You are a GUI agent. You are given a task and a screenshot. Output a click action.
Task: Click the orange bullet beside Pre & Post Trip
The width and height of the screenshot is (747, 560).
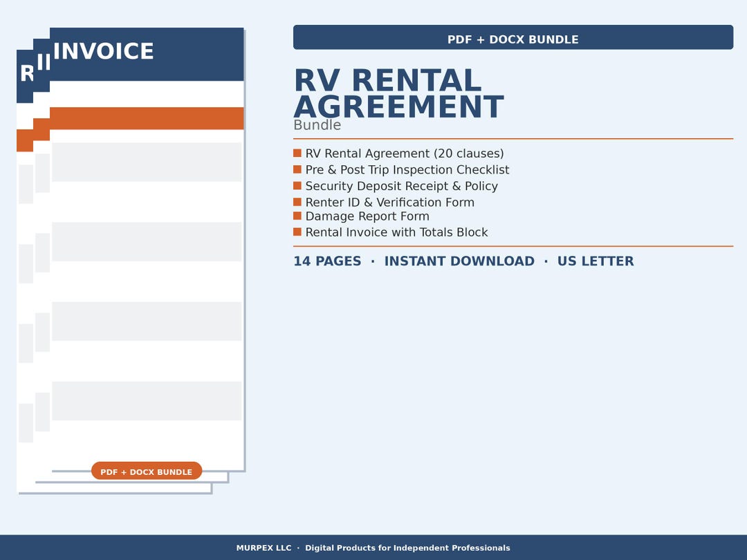(297, 169)
